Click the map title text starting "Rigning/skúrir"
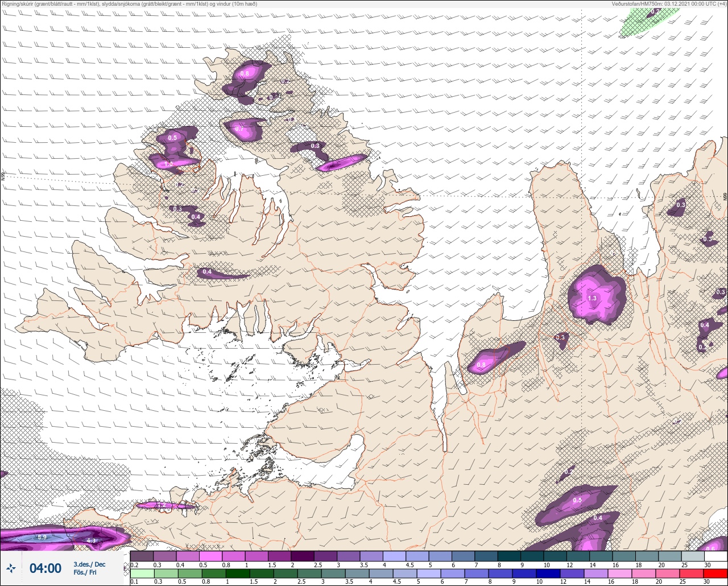728x586 pixels. click(129, 3)
